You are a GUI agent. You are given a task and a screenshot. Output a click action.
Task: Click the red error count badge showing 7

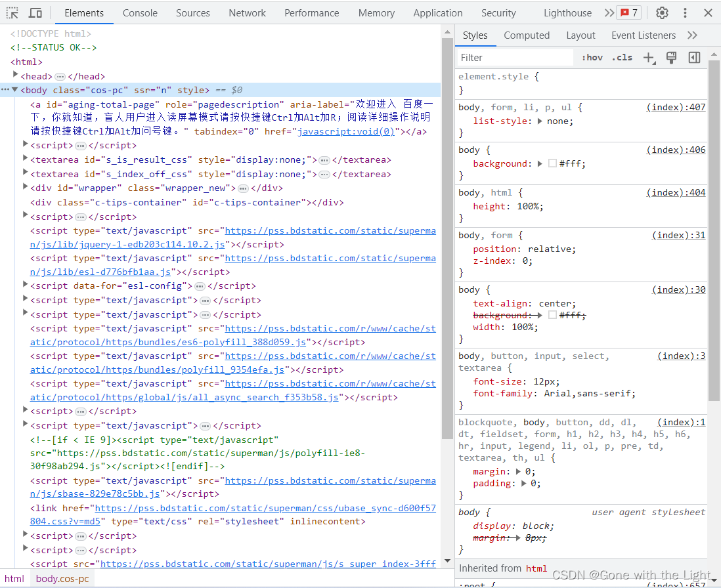pos(630,13)
